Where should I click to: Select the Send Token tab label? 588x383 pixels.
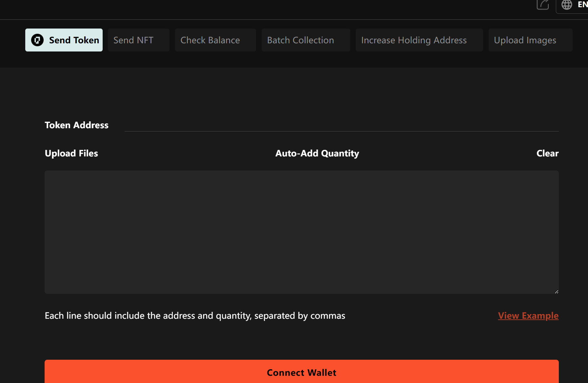(x=74, y=40)
